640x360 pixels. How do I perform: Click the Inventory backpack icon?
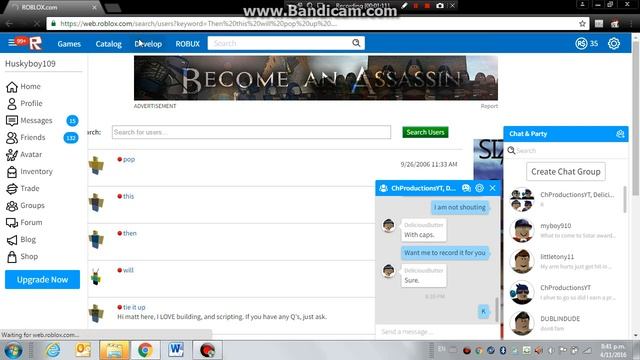click(12, 172)
